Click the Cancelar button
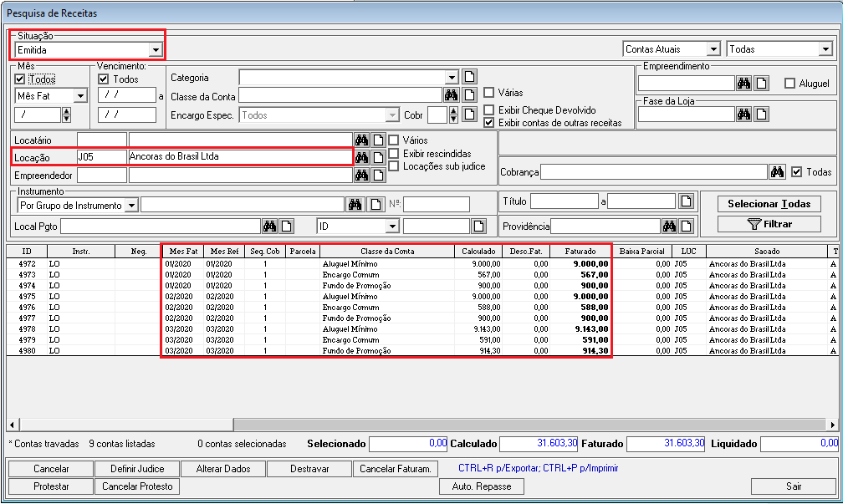The image size is (843, 504). tap(51, 469)
